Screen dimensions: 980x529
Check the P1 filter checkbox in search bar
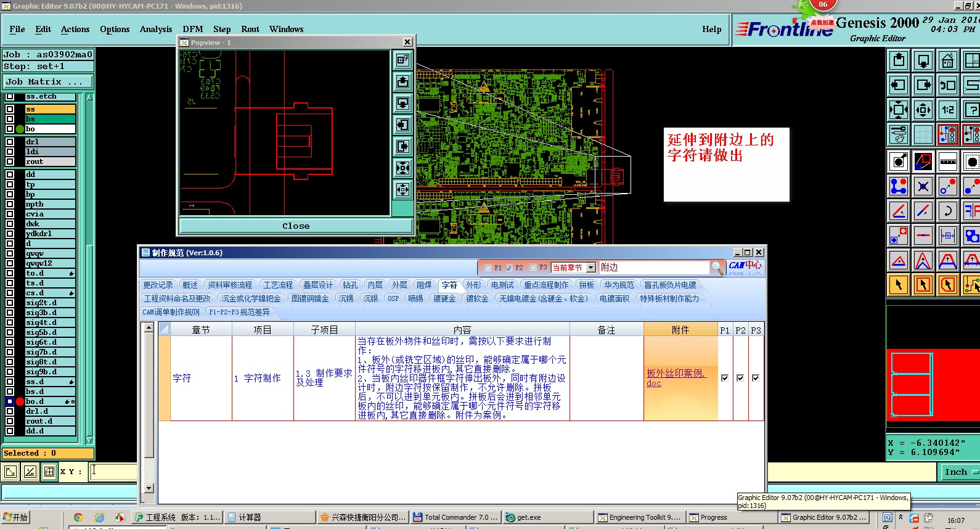(x=488, y=268)
